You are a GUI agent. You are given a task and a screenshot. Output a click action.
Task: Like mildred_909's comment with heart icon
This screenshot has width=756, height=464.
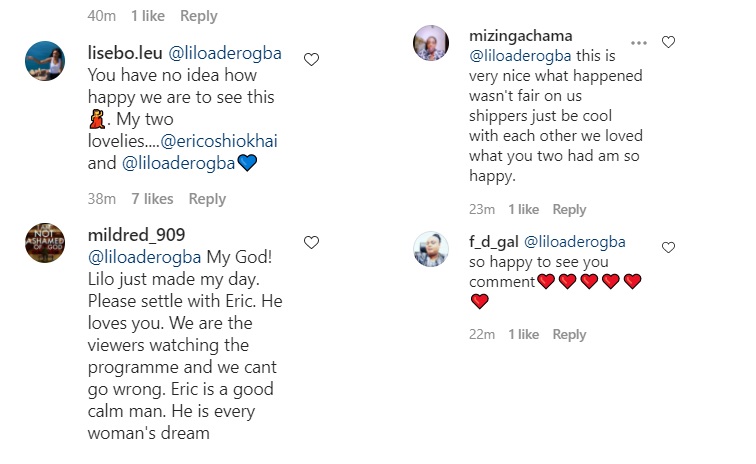(311, 243)
